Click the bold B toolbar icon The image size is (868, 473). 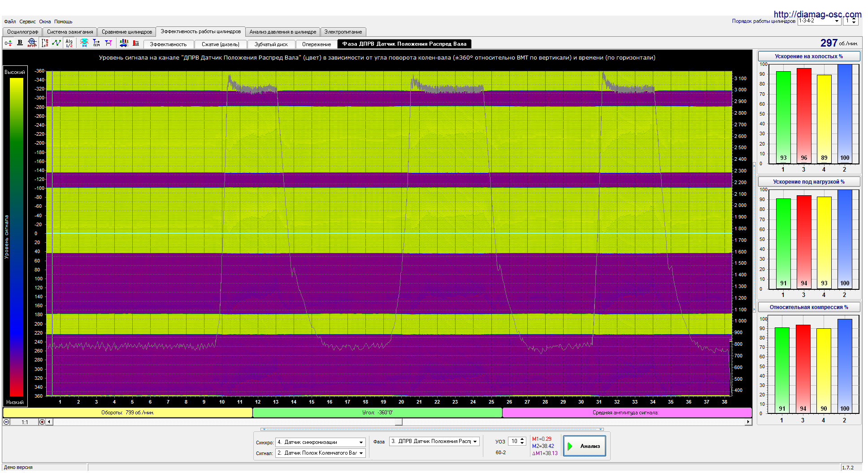(20, 43)
